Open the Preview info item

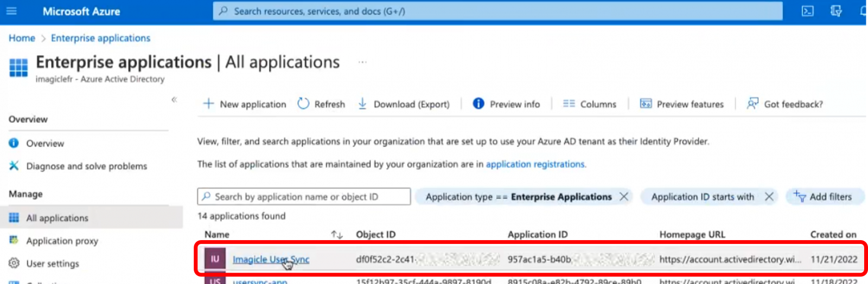tap(506, 104)
